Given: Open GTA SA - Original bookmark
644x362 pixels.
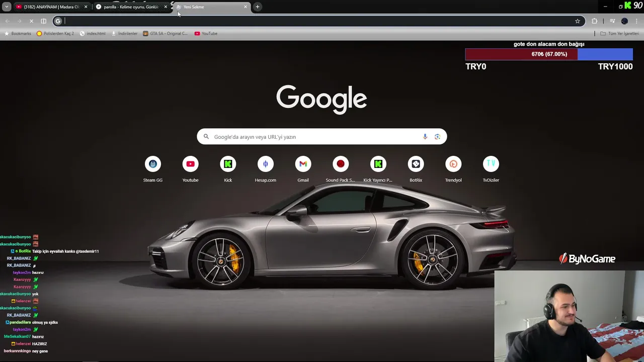Looking at the screenshot, I should coord(165,34).
